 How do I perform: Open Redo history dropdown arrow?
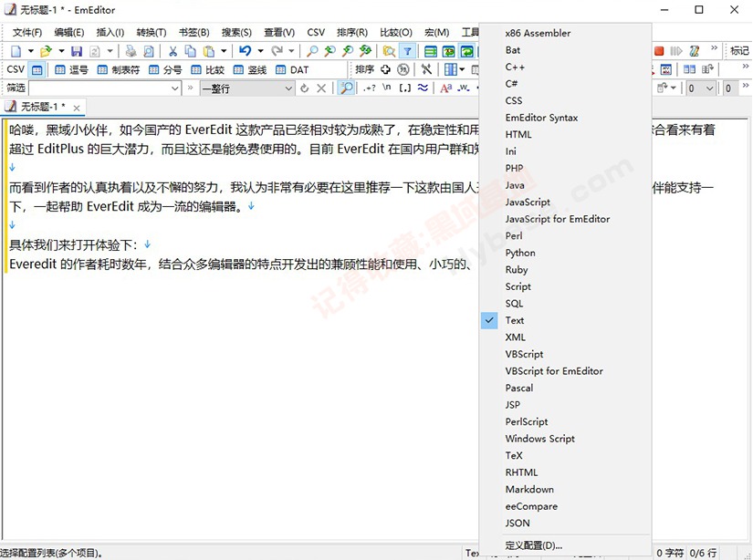pyautogui.click(x=291, y=51)
